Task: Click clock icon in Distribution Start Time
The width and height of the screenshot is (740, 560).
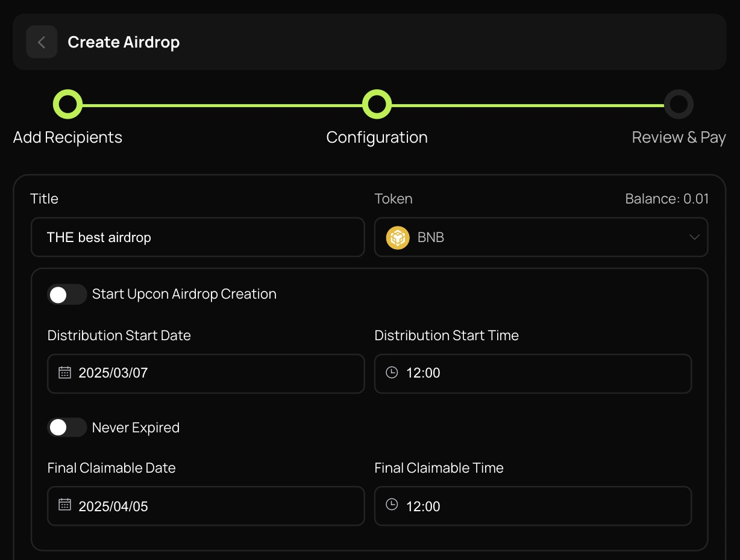Action: pyautogui.click(x=392, y=373)
